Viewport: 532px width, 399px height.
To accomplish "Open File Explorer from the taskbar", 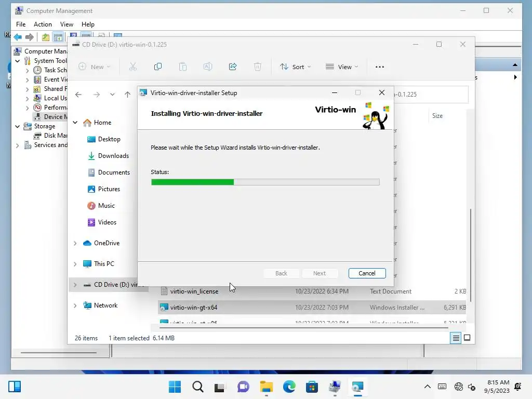I will pyautogui.click(x=267, y=387).
